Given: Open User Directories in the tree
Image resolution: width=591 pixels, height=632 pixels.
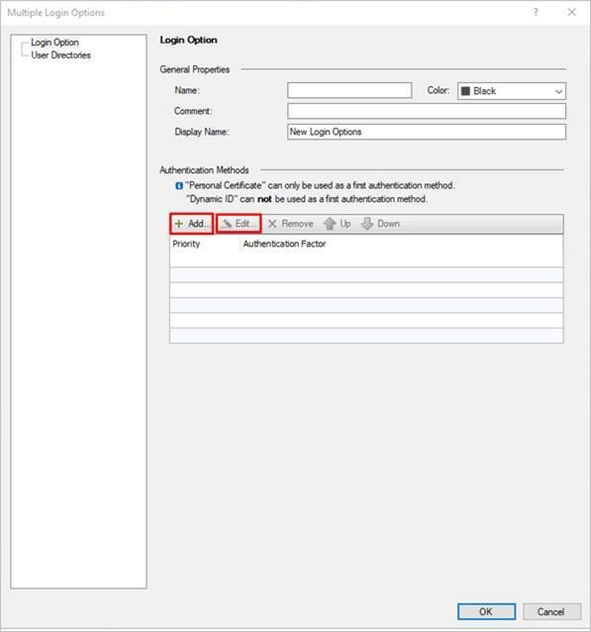Looking at the screenshot, I should click(x=61, y=55).
